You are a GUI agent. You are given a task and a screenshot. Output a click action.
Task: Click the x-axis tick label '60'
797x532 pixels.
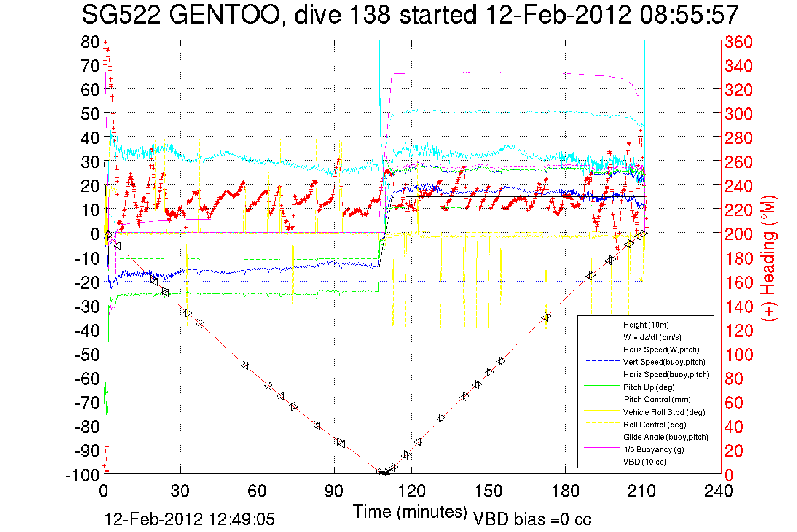point(257,491)
